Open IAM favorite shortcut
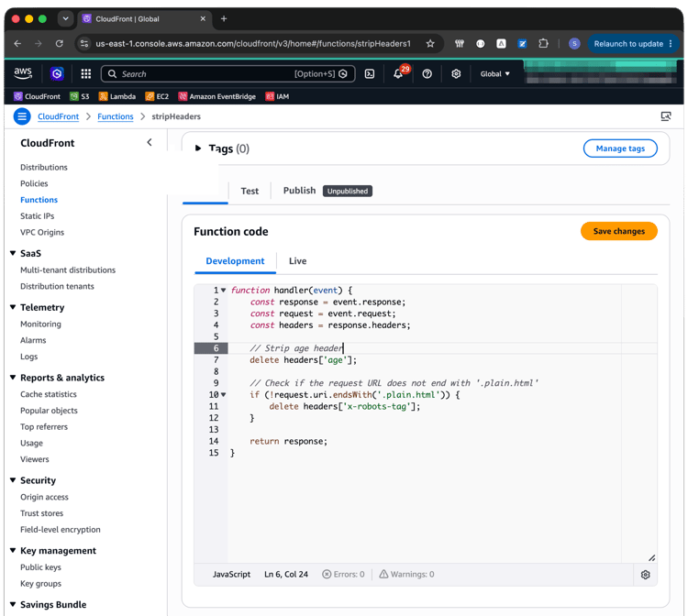The width and height of the screenshot is (688, 616). tap(277, 96)
